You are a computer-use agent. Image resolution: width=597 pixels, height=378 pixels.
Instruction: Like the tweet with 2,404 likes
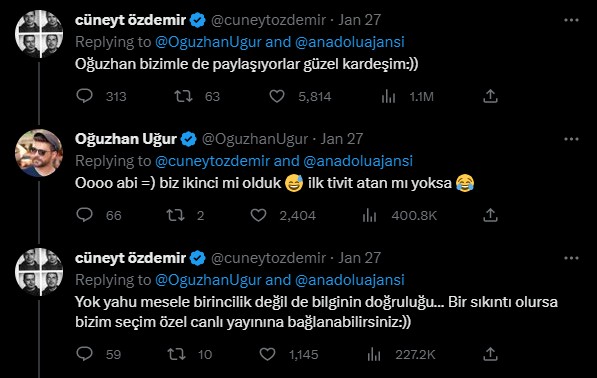[258, 215]
